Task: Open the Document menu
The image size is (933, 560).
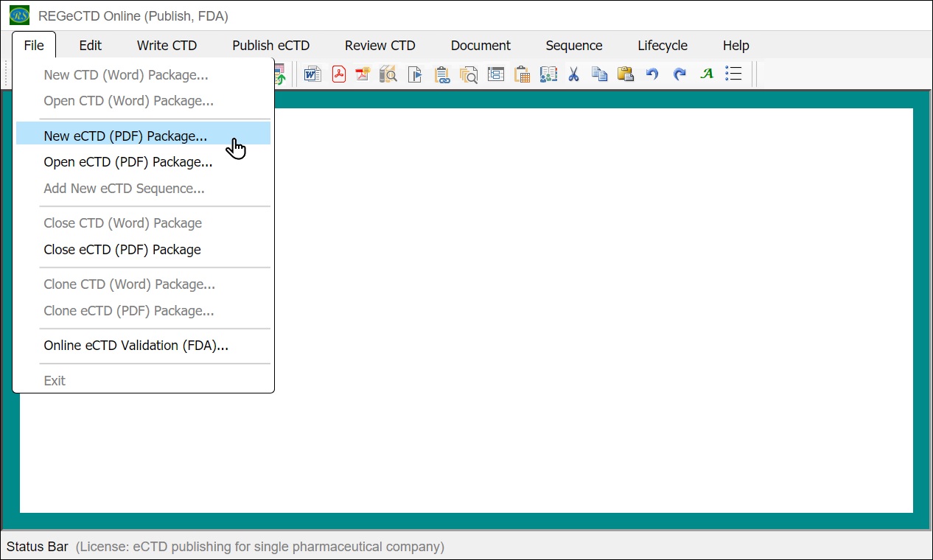Action: point(481,45)
